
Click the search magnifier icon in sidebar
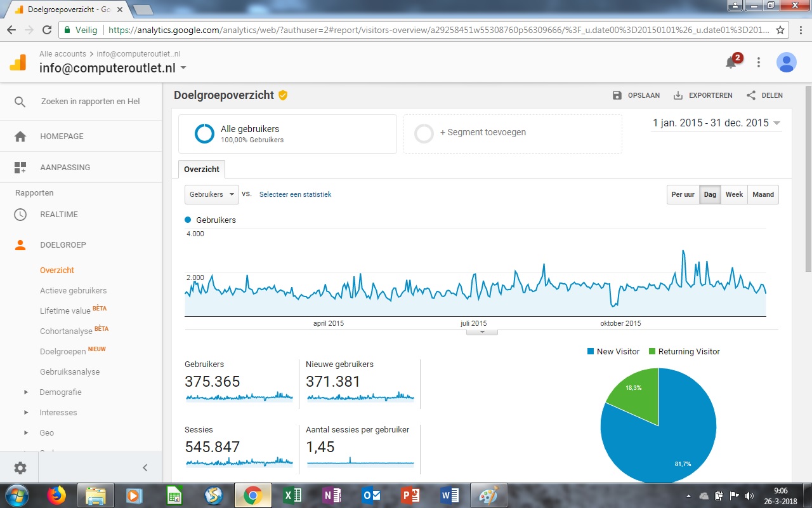coord(20,102)
